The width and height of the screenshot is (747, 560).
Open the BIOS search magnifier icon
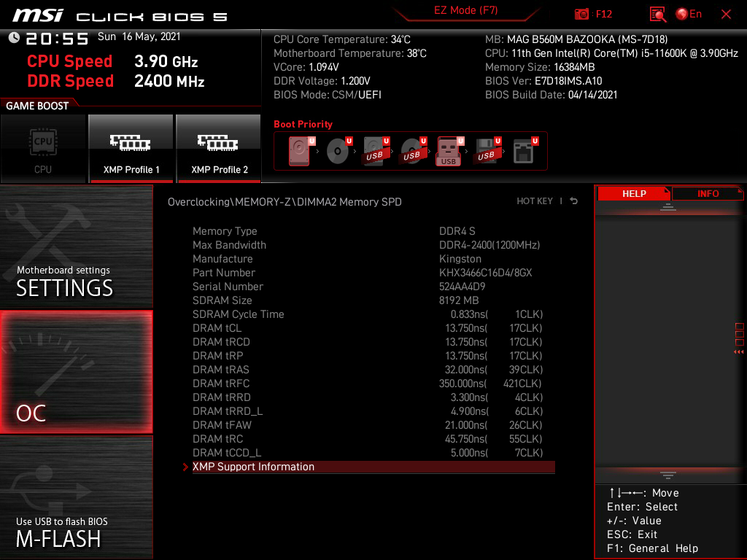(x=657, y=15)
